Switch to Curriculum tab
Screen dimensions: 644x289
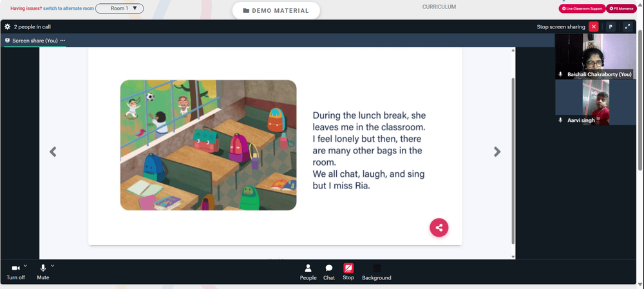[x=439, y=7]
